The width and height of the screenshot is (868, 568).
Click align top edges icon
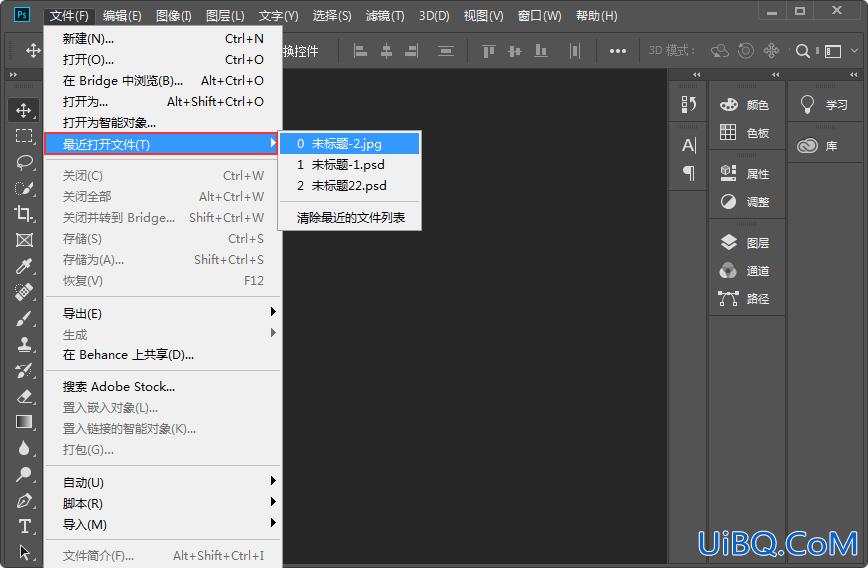[488, 51]
